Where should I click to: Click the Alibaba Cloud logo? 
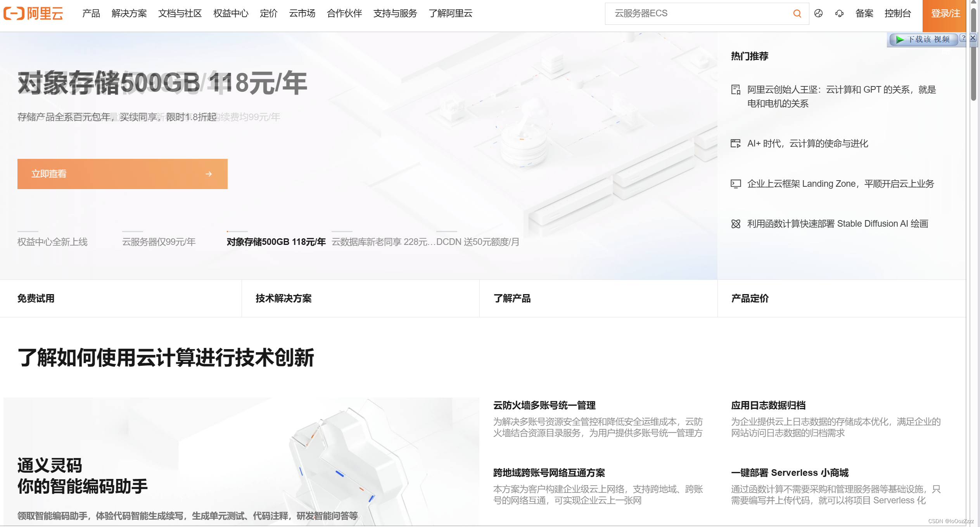point(34,14)
